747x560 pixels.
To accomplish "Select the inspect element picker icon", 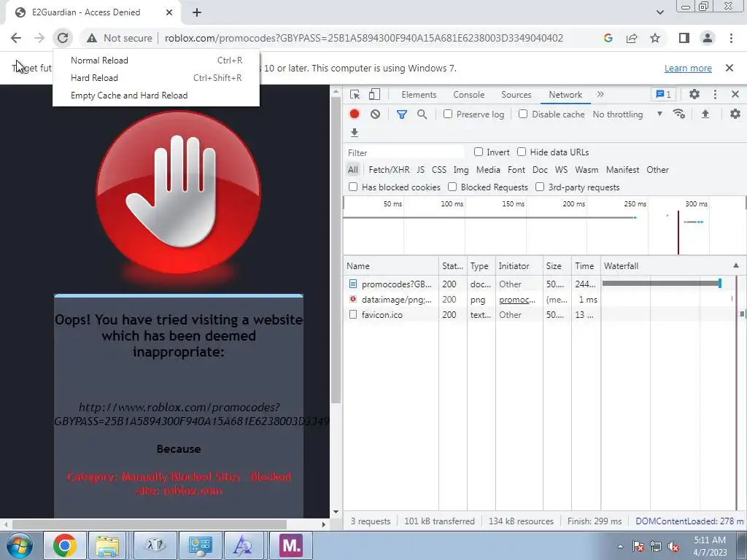I will coord(355,94).
